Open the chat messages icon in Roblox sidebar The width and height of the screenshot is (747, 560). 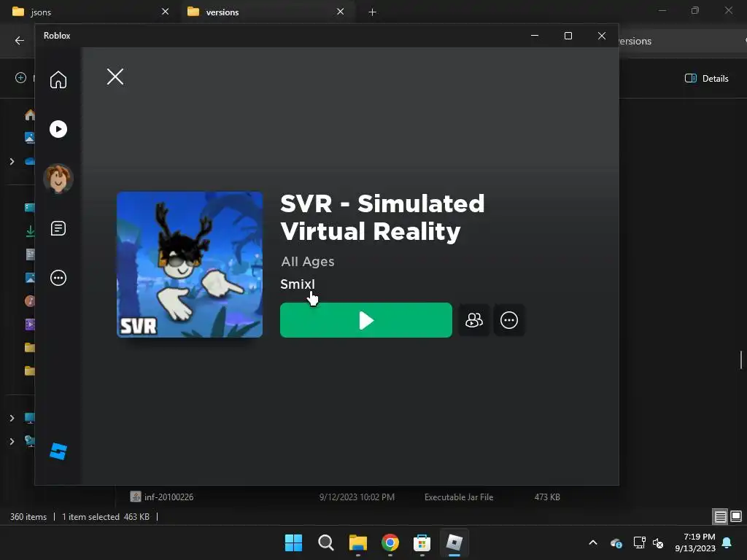(x=58, y=228)
